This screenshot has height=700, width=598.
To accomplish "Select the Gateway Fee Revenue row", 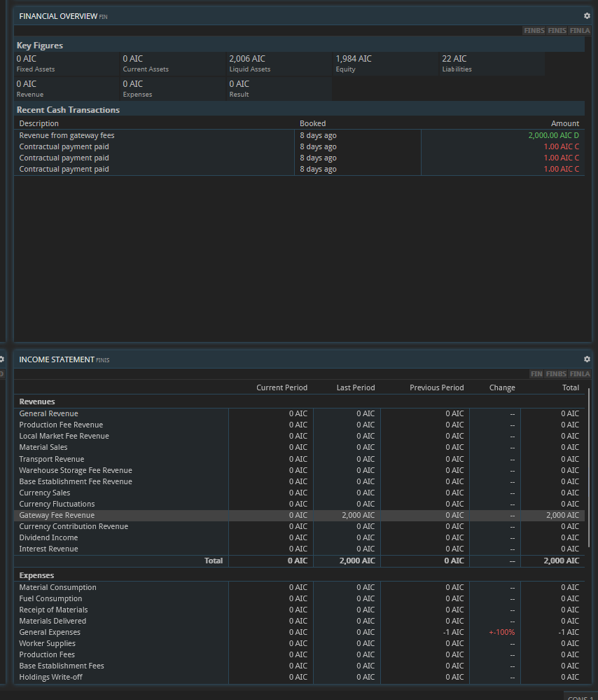I will 56,515.
